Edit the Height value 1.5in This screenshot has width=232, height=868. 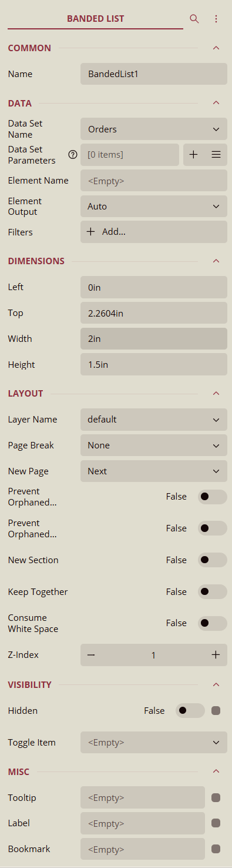pos(154,365)
